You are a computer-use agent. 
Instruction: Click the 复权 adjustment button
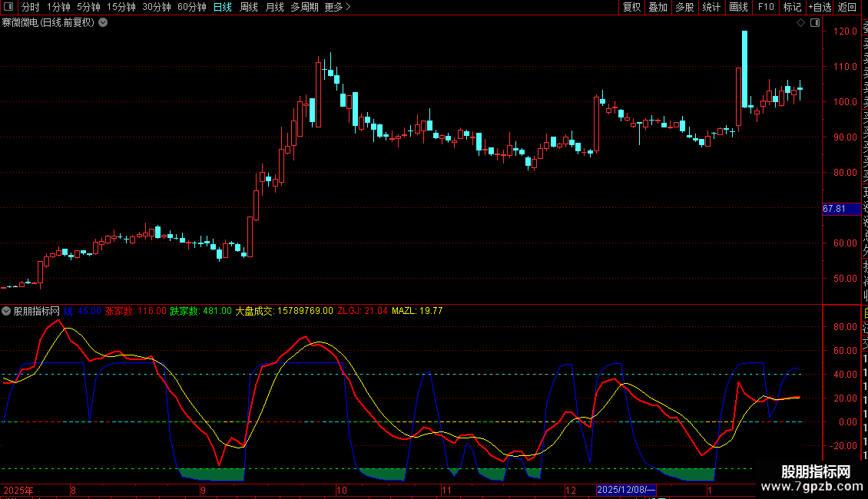pos(631,8)
